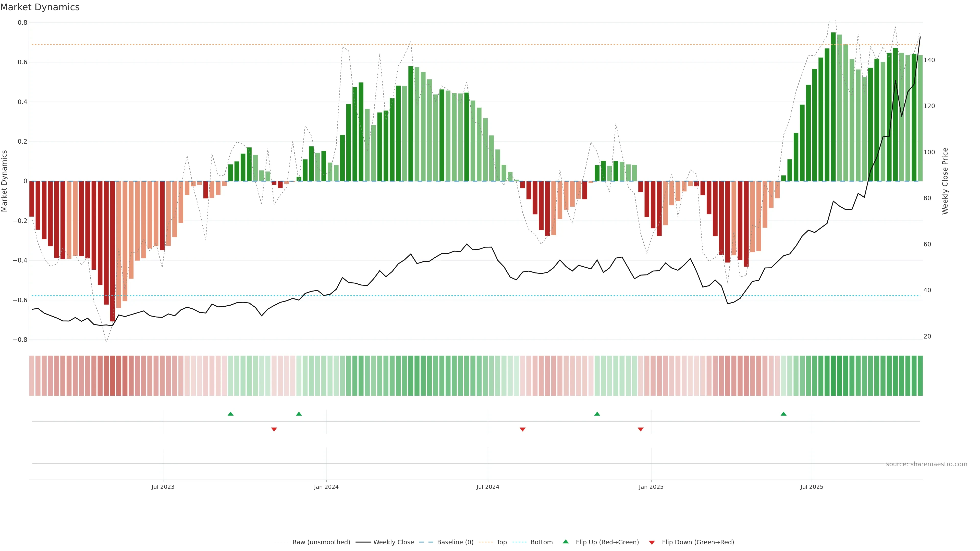Click the Market Dynamics chart title
The height and width of the screenshot is (551, 980).
(x=40, y=7)
